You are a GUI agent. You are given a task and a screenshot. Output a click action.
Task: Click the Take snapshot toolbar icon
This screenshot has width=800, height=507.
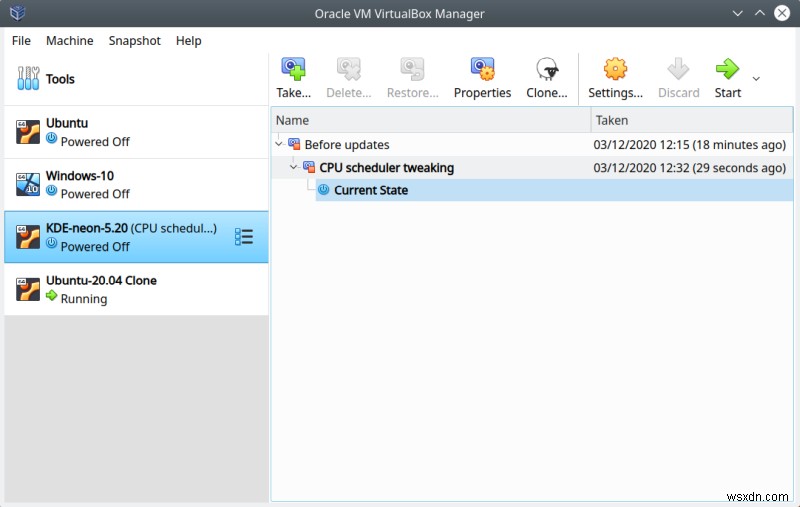click(x=293, y=69)
